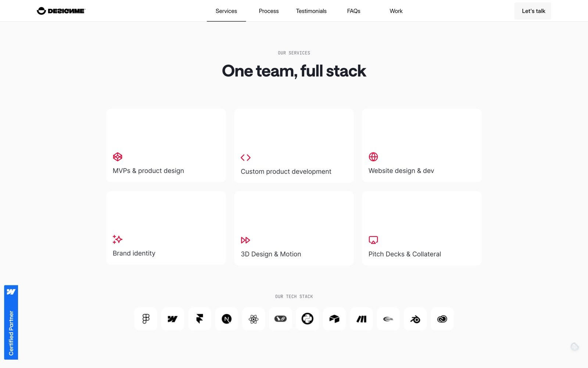The image size is (588, 368).
Task: Click the Adobe Creative Cloud icon
Action: pyautogui.click(x=442, y=319)
